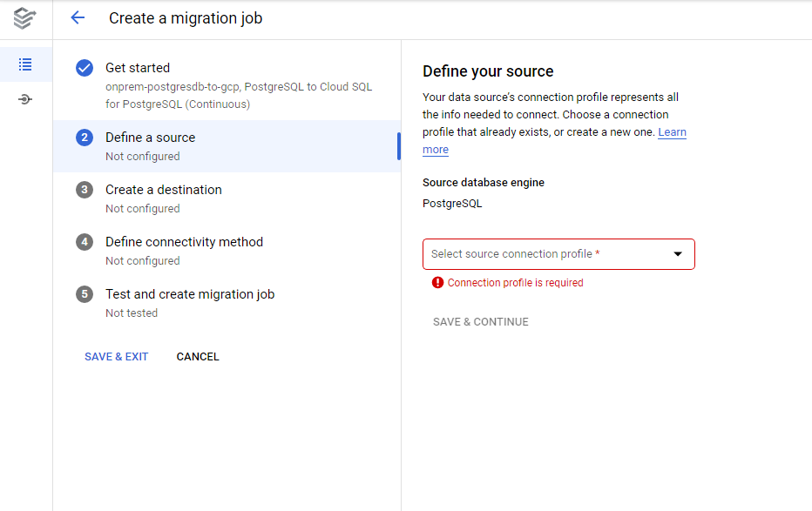Click the caret arrow on the profile selector
This screenshot has width=812, height=511.
point(677,253)
